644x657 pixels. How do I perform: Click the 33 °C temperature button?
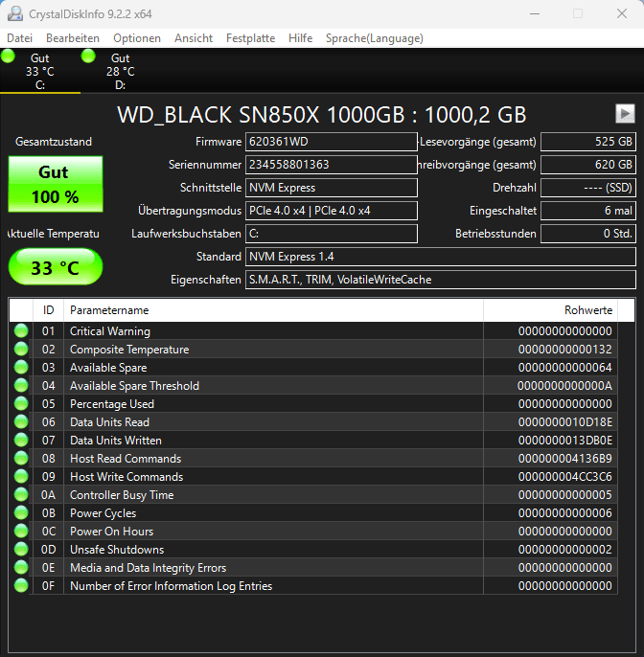[56, 267]
